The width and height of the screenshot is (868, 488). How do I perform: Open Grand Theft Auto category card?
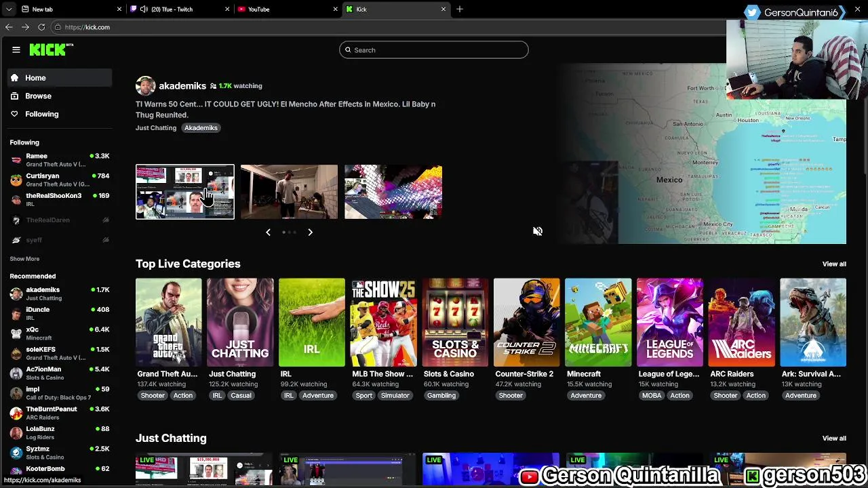168,323
